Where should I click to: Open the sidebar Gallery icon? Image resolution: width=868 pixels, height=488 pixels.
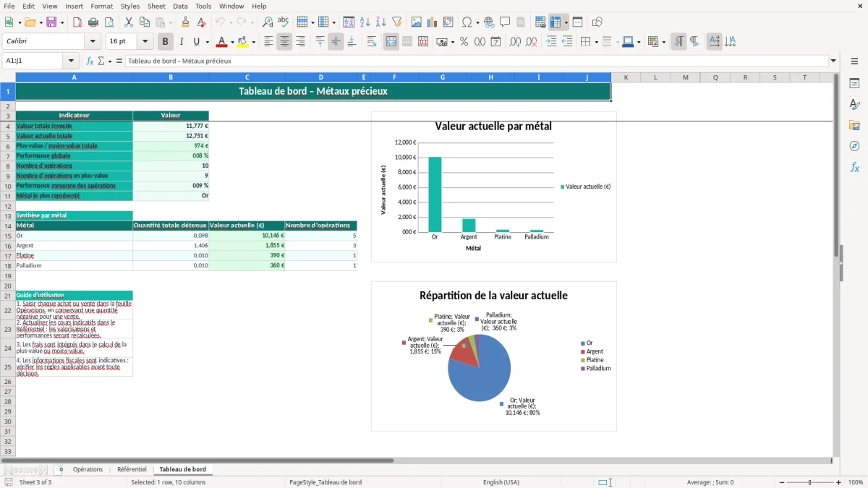pos(854,126)
